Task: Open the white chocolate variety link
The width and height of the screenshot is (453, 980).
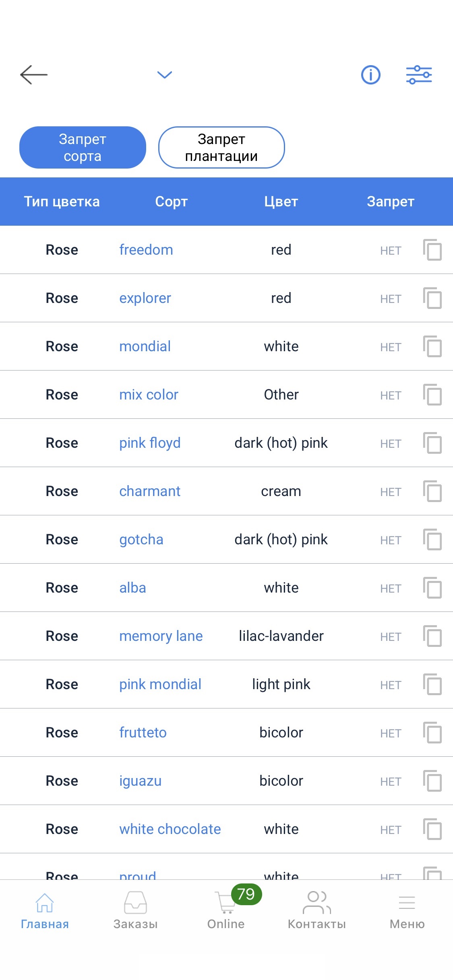Action: (170, 829)
